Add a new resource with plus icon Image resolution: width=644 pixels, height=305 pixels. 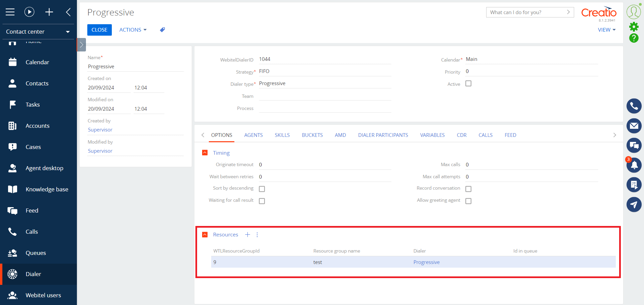coord(247,235)
